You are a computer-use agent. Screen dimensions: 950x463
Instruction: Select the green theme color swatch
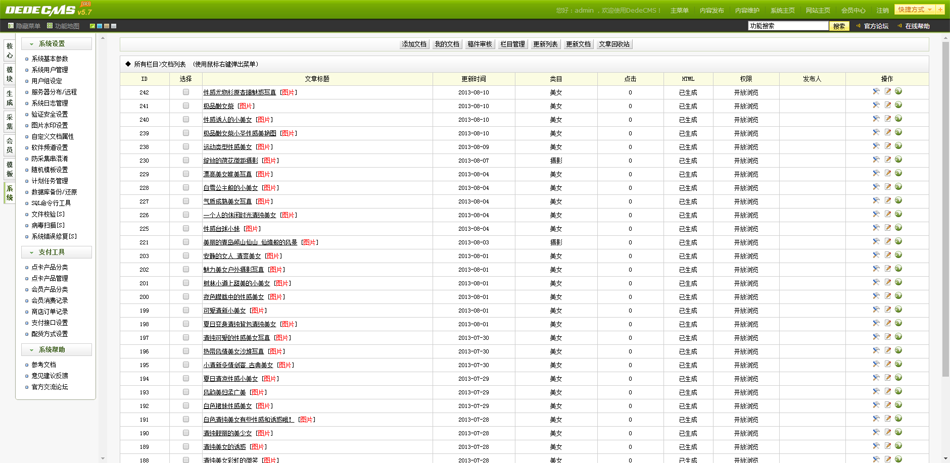93,26
